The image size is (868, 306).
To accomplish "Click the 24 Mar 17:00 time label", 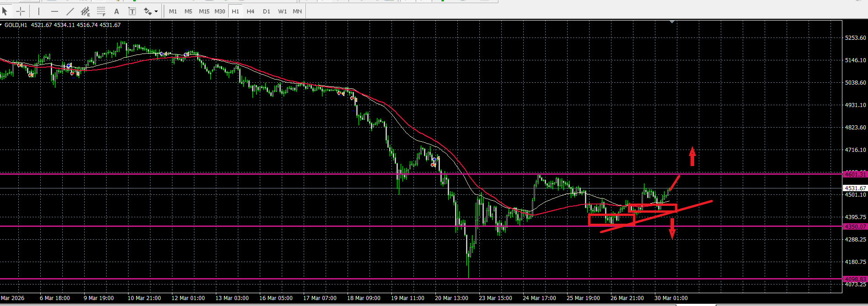I will pos(539,298).
